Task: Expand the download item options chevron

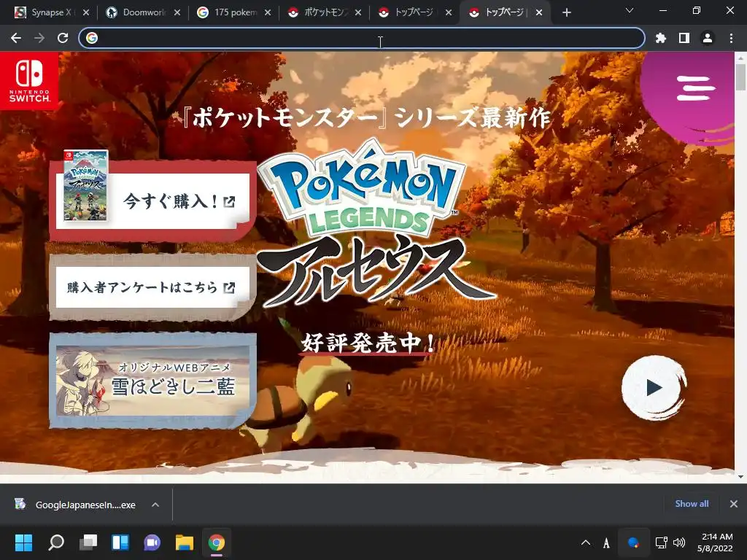Action: click(x=155, y=505)
